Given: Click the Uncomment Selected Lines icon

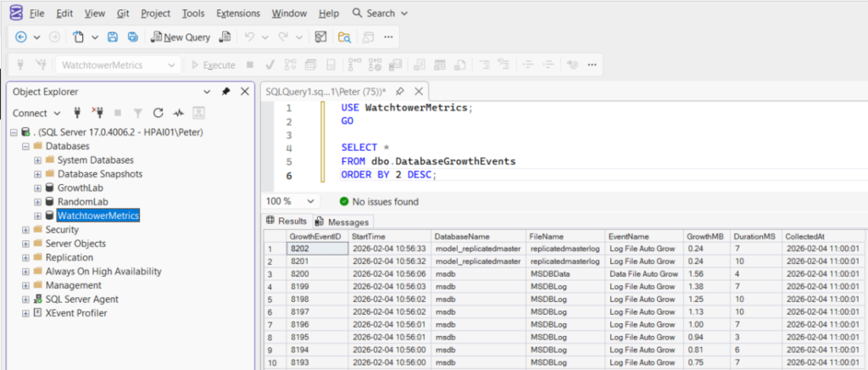Looking at the screenshot, I should coord(504,64).
